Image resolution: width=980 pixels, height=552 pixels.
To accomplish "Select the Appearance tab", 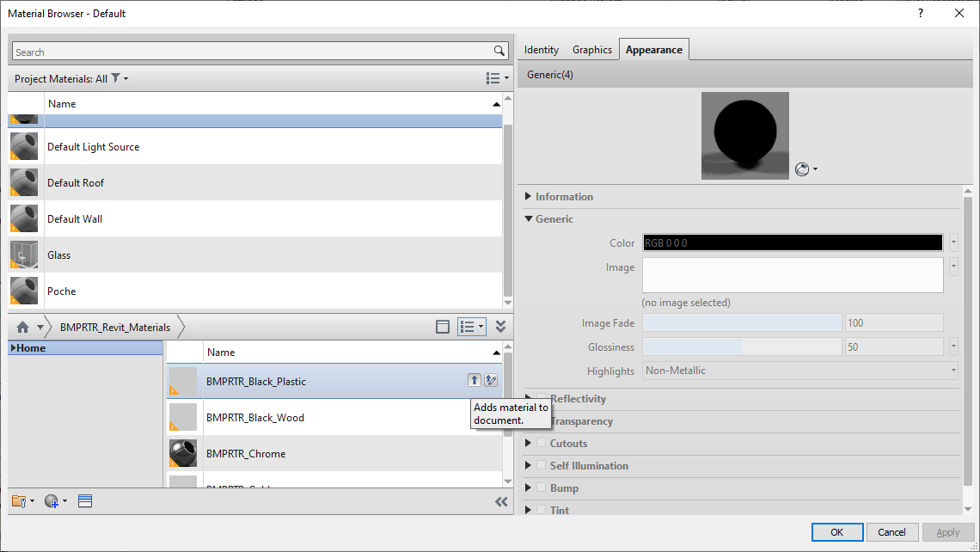I will tap(653, 49).
